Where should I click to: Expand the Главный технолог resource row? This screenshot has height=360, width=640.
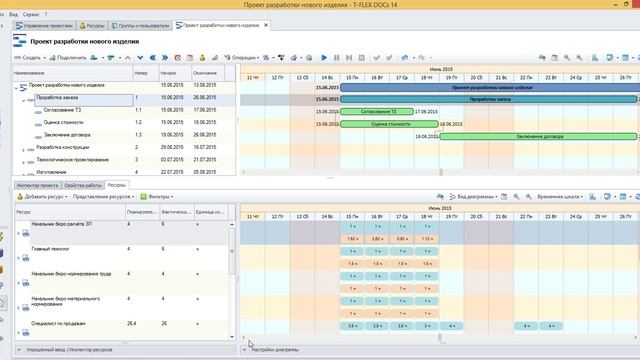pos(18,258)
